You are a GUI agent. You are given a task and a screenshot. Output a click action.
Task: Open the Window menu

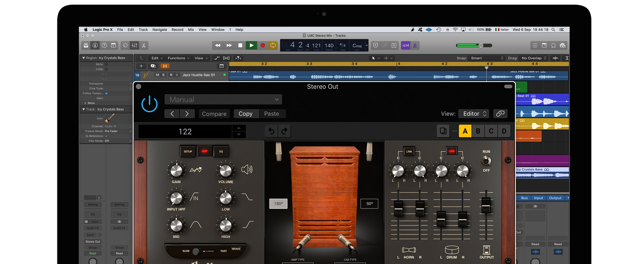coord(218,30)
